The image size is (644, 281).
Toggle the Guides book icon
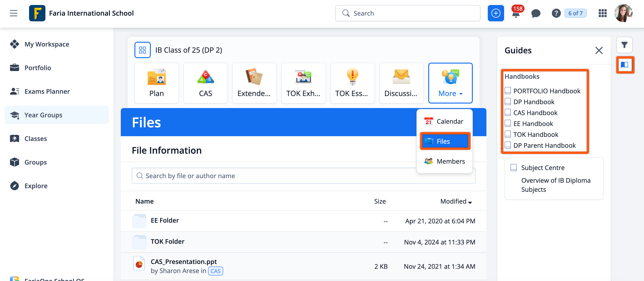624,65
